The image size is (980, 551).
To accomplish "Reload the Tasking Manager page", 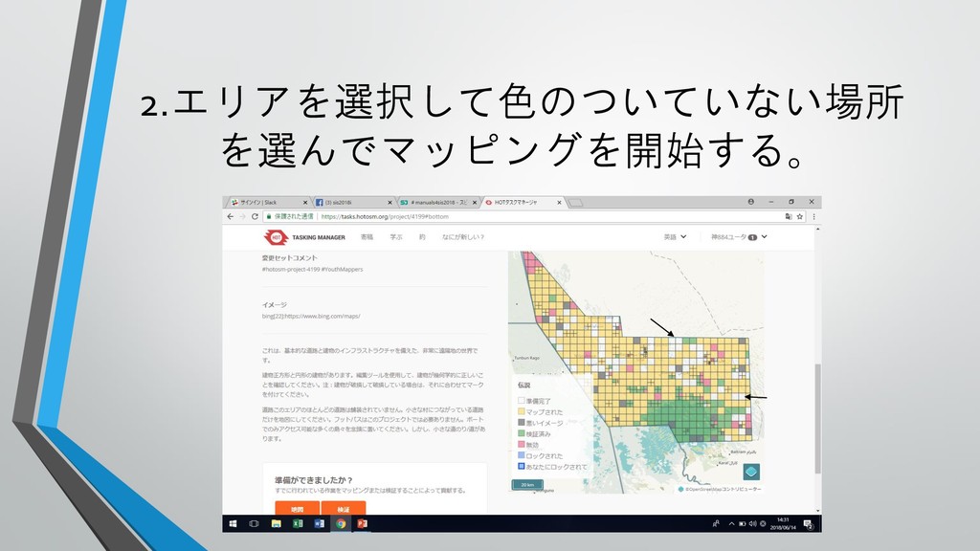I will point(255,217).
